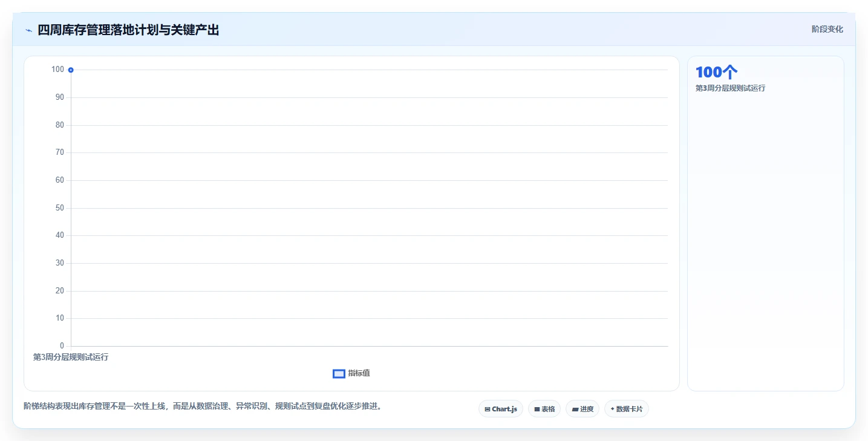Click the lightning icon beside the title
Image resolution: width=868 pixels, height=441 pixels.
28,30
